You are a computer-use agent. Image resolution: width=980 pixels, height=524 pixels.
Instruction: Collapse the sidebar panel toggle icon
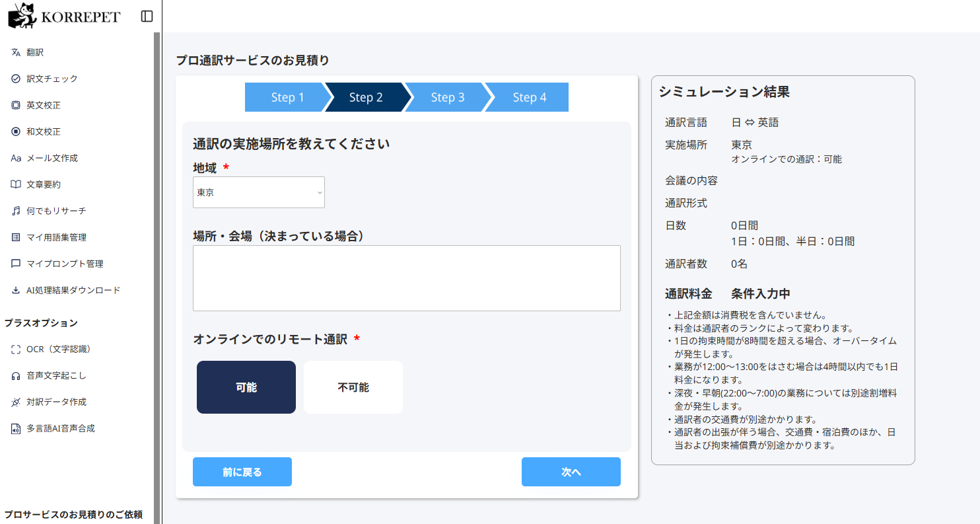pyautogui.click(x=147, y=16)
